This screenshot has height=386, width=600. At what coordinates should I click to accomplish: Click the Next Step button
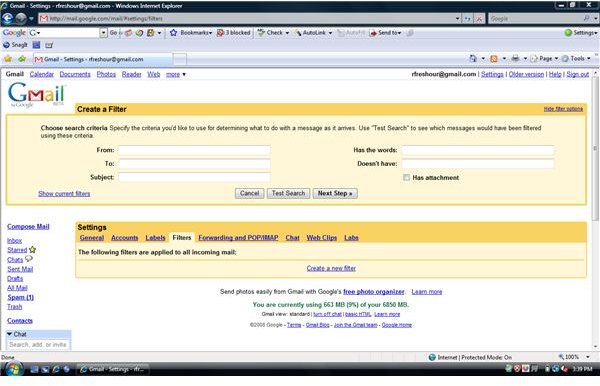[335, 193]
